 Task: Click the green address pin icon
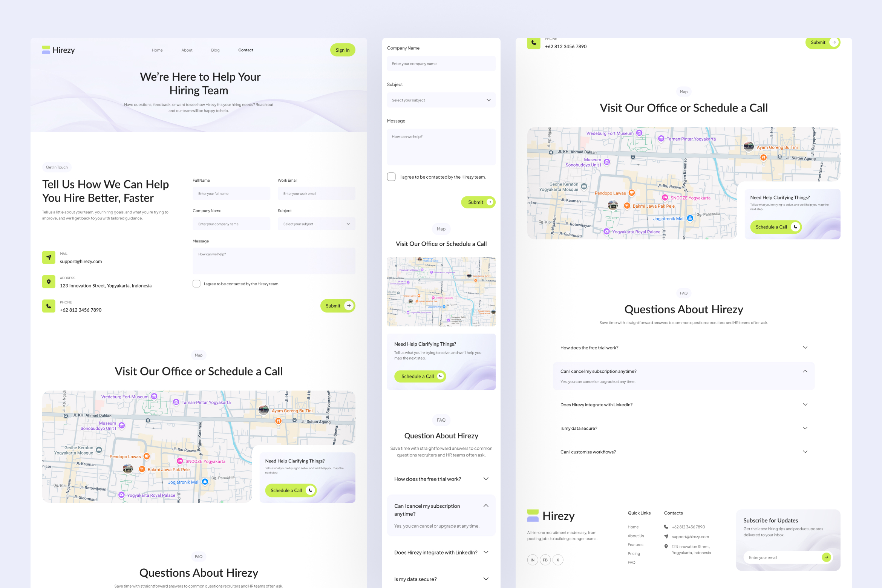(x=49, y=282)
